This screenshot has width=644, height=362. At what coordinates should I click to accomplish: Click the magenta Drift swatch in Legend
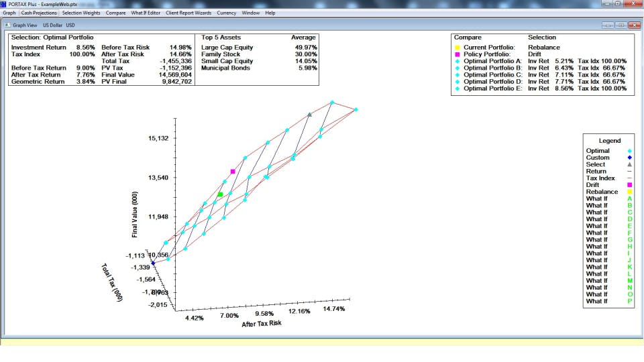pos(629,185)
